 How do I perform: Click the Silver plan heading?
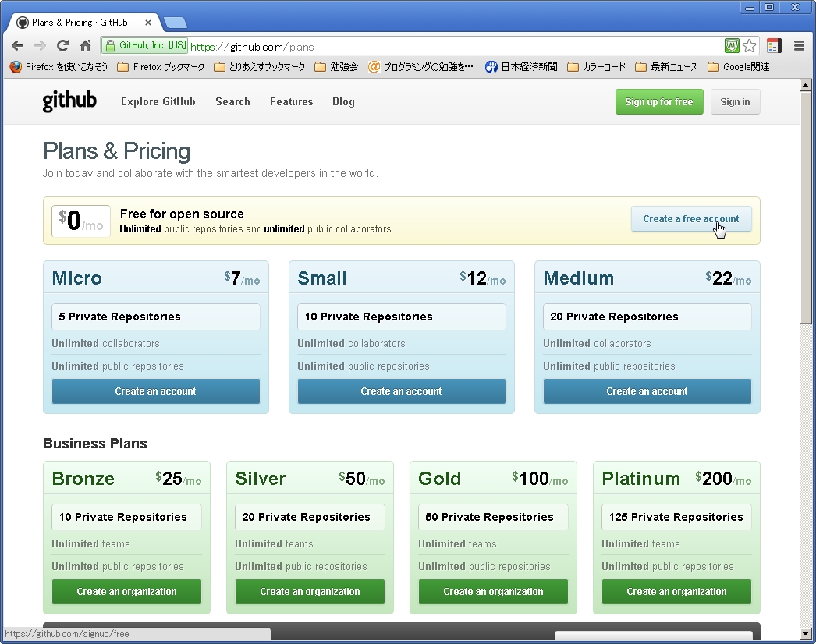(x=261, y=479)
